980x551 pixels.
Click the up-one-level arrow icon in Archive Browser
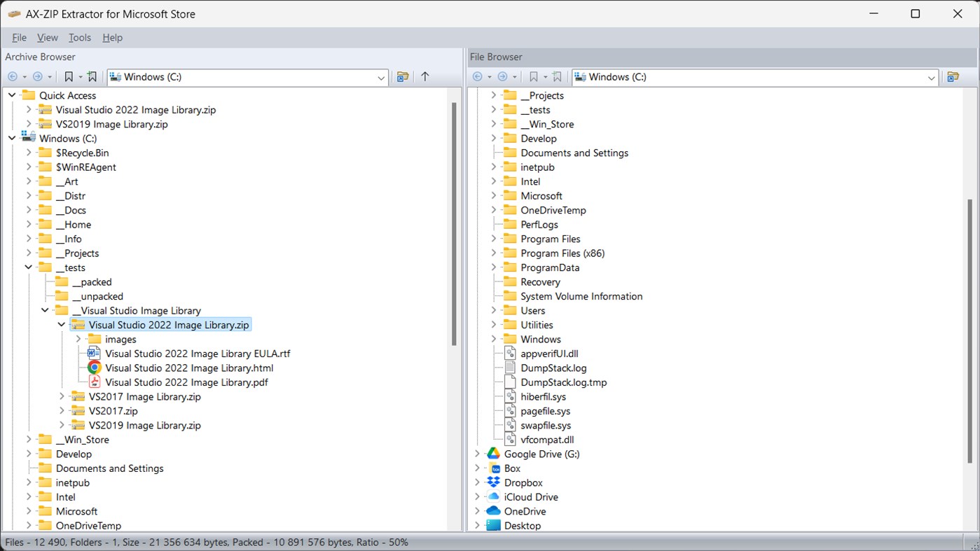(425, 77)
